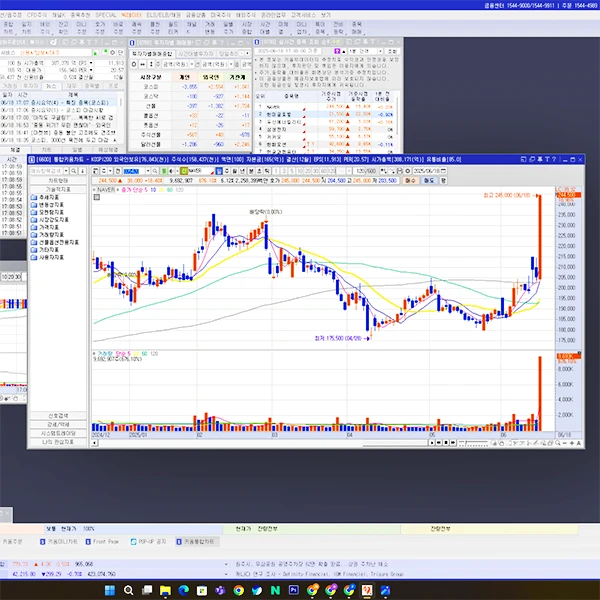Image resolution: width=600 pixels, height=600 pixels.
Task: Open the green N Naver app in taskbar
Action: coord(275,590)
